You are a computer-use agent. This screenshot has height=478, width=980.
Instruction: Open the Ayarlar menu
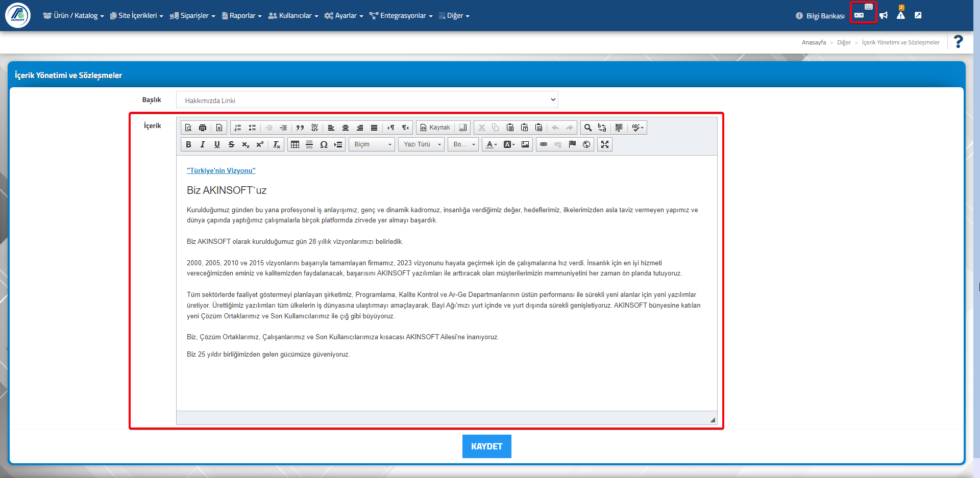tap(344, 16)
